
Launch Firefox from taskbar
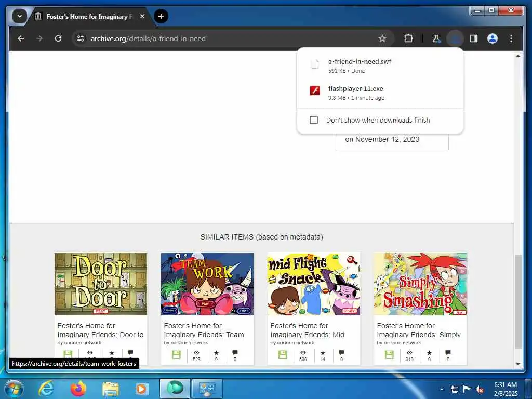coord(78,389)
